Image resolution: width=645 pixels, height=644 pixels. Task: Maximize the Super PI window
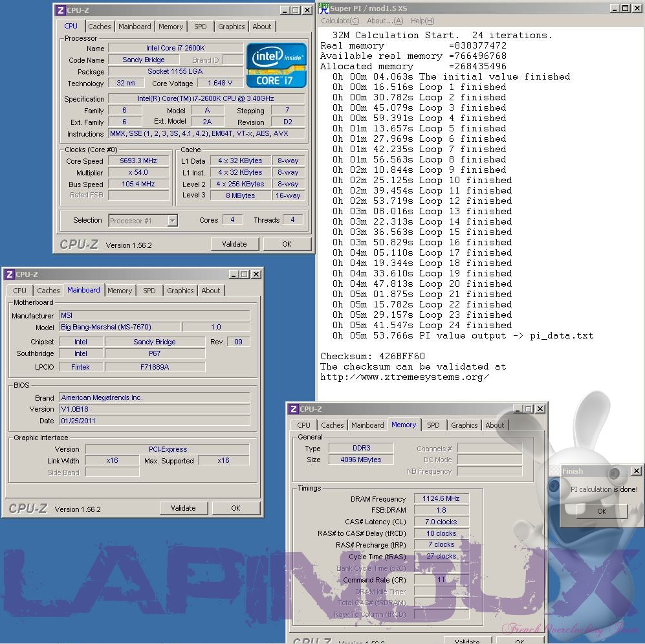625,8
